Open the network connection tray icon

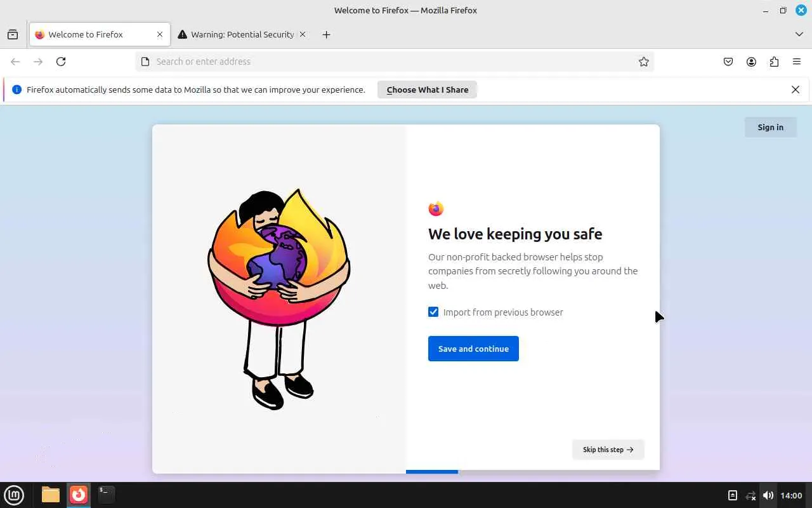click(750, 495)
